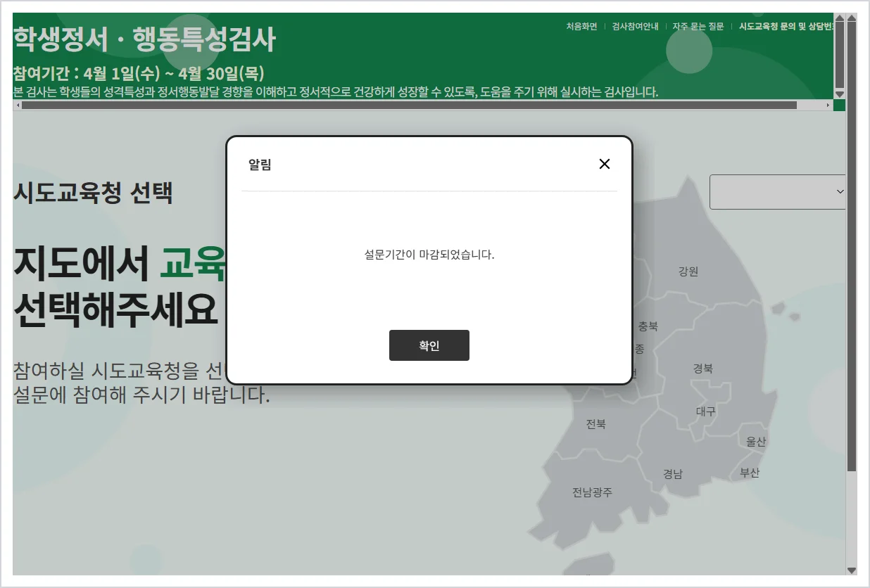
Task: Choose 대구 on the map
Action: [705, 411]
